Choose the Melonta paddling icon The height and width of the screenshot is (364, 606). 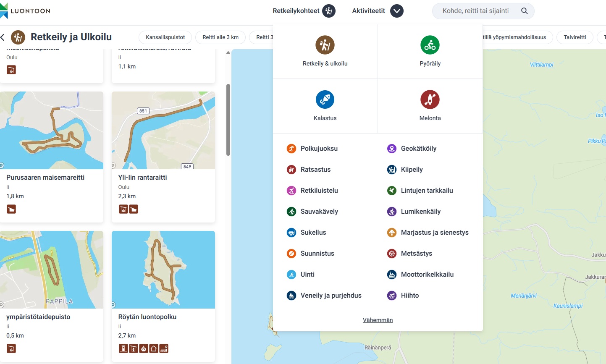pyautogui.click(x=430, y=100)
